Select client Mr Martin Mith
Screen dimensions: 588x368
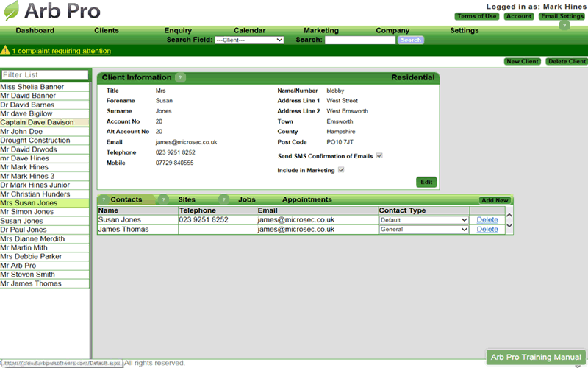click(44, 247)
